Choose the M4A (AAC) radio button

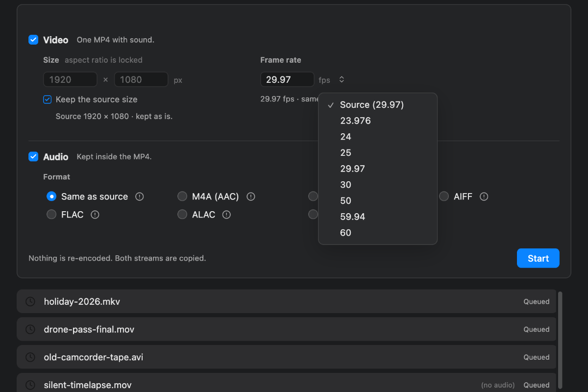point(182,196)
